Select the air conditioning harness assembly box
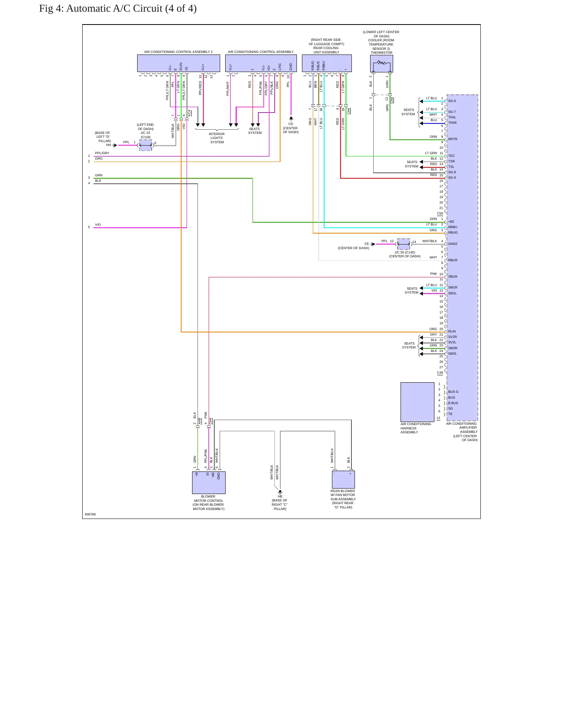Viewport: 563px width, 728px height. pyautogui.click(x=417, y=402)
